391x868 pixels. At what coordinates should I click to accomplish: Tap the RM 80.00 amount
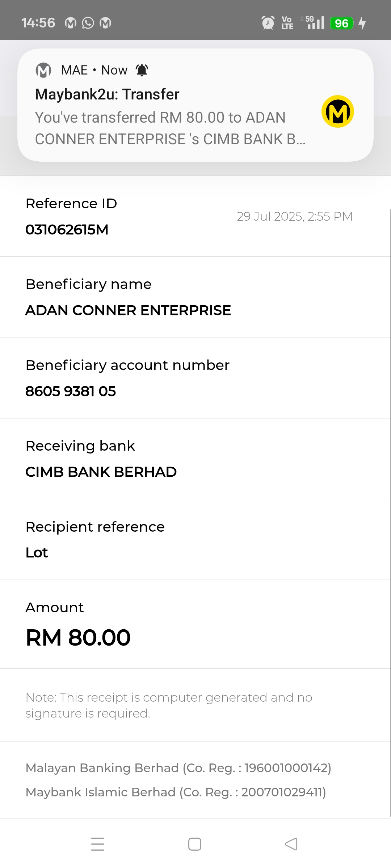click(x=78, y=637)
